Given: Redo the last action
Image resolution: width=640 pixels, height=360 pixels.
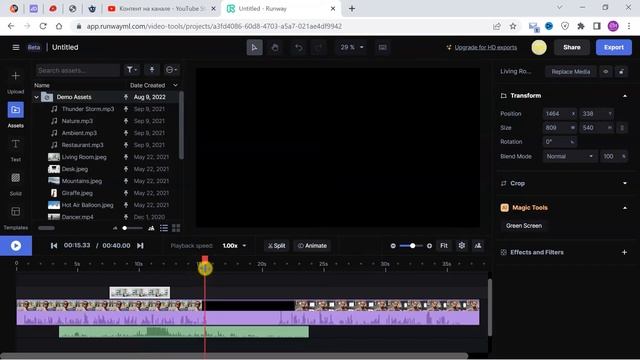Looking at the screenshot, I should click(319, 47).
